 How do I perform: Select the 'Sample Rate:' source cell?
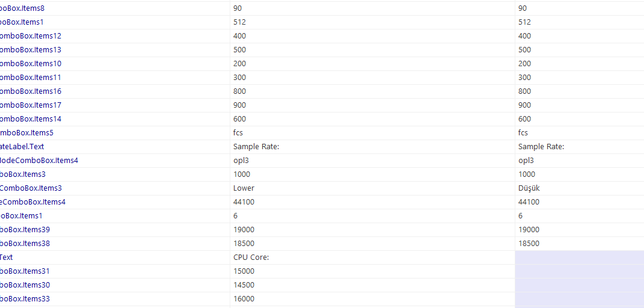coord(372,147)
